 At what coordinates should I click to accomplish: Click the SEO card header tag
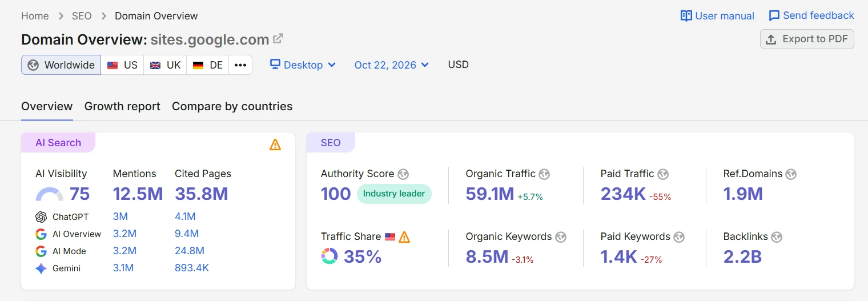click(331, 143)
